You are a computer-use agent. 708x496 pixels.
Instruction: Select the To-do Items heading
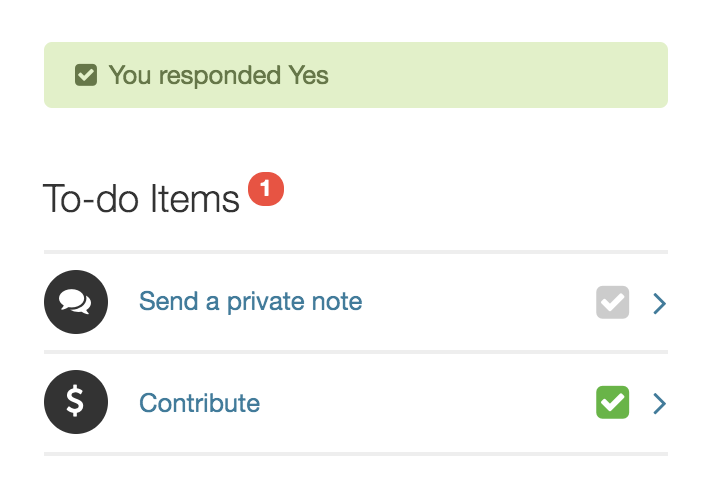[x=141, y=199]
